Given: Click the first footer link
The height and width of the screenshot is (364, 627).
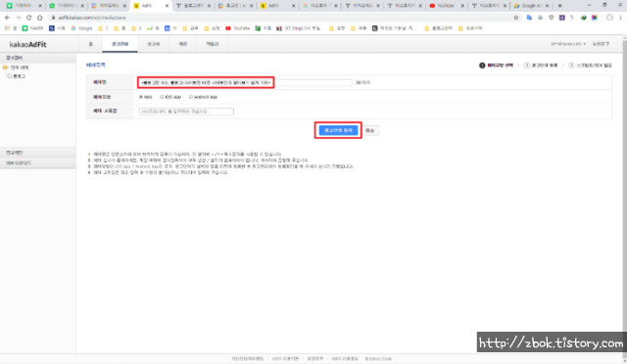Looking at the screenshot, I should [x=247, y=358].
